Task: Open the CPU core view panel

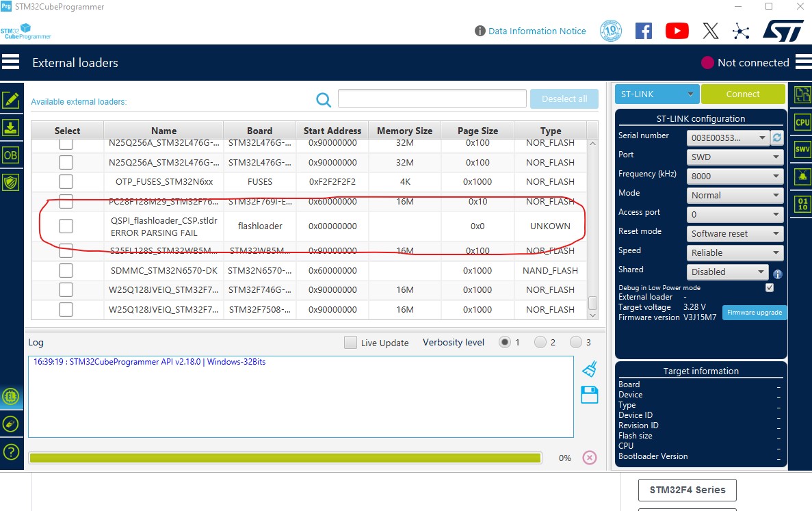Action: click(x=801, y=123)
